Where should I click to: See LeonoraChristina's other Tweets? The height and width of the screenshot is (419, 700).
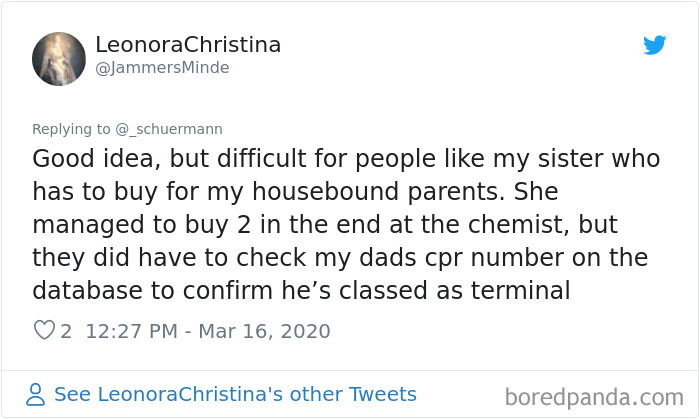coord(235,394)
